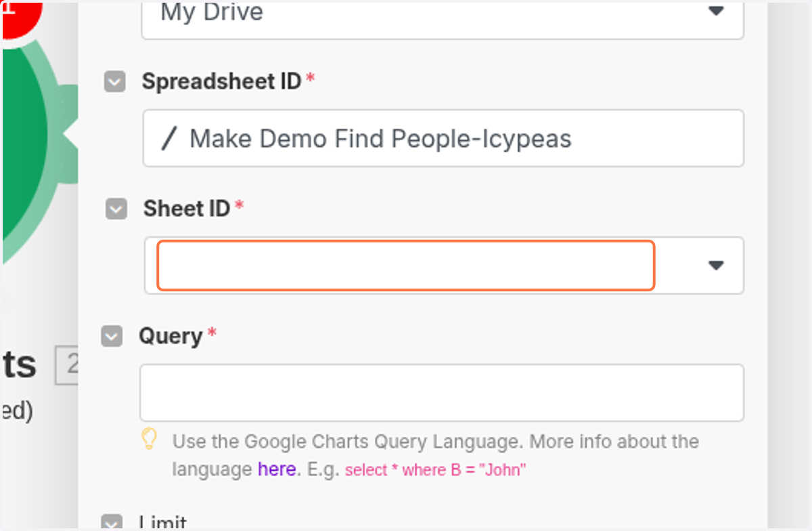Click the Spreadsheet ID field label
This screenshot has height=531, width=812.
tap(221, 81)
